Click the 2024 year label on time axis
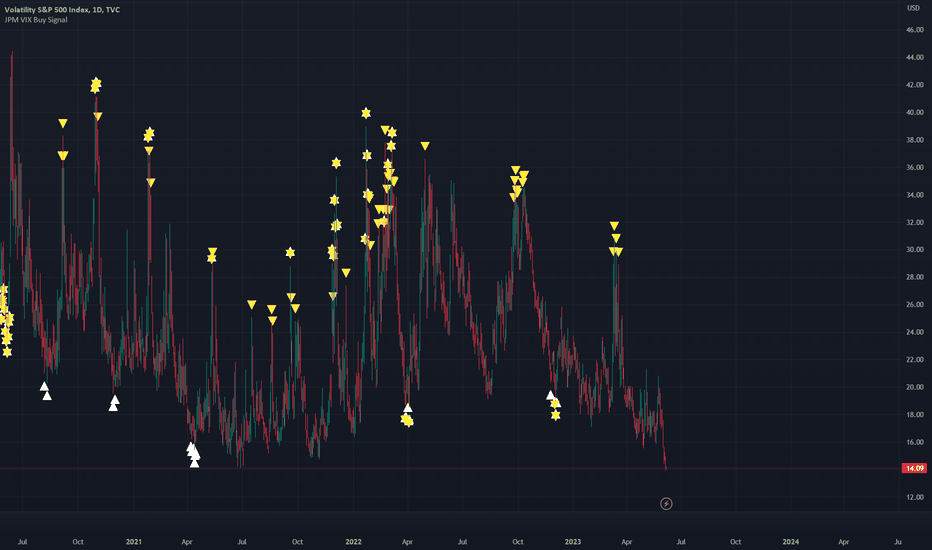This screenshot has width=932, height=550. coord(791,542)
